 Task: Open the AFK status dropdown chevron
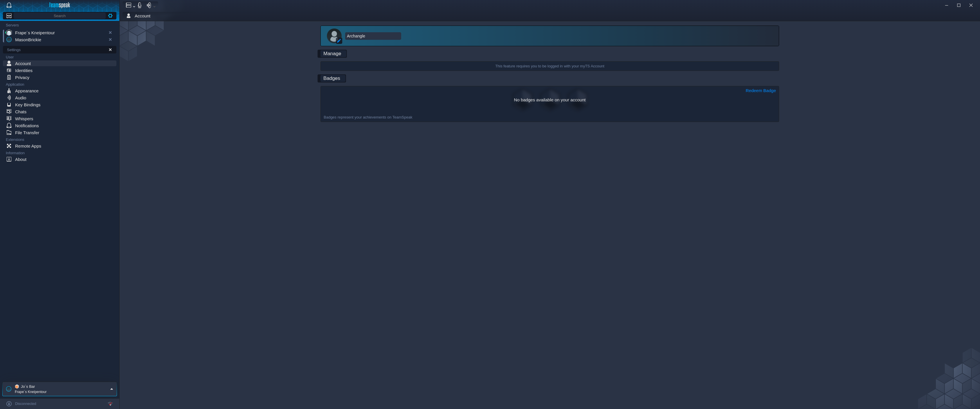coord(134,6)
